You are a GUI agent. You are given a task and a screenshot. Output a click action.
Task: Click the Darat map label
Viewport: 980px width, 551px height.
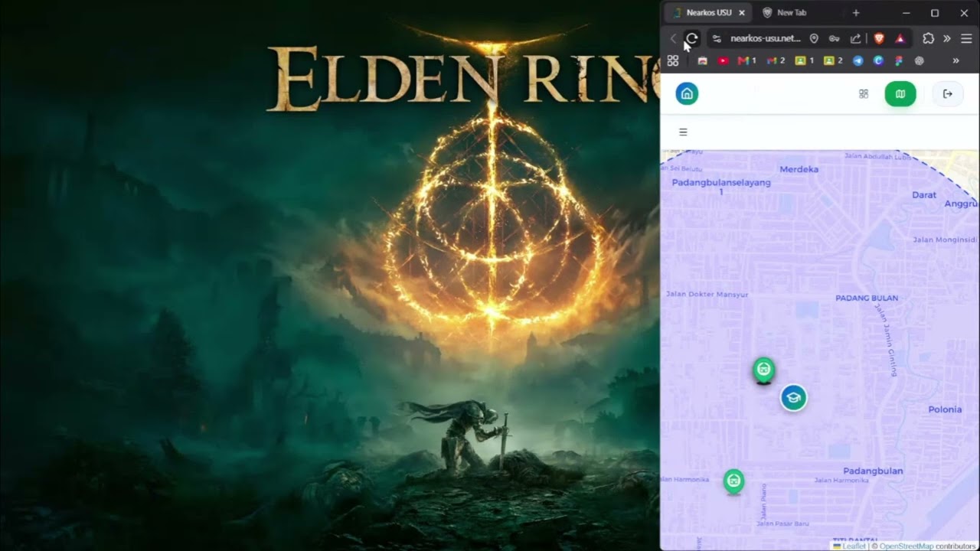point(924,195)
